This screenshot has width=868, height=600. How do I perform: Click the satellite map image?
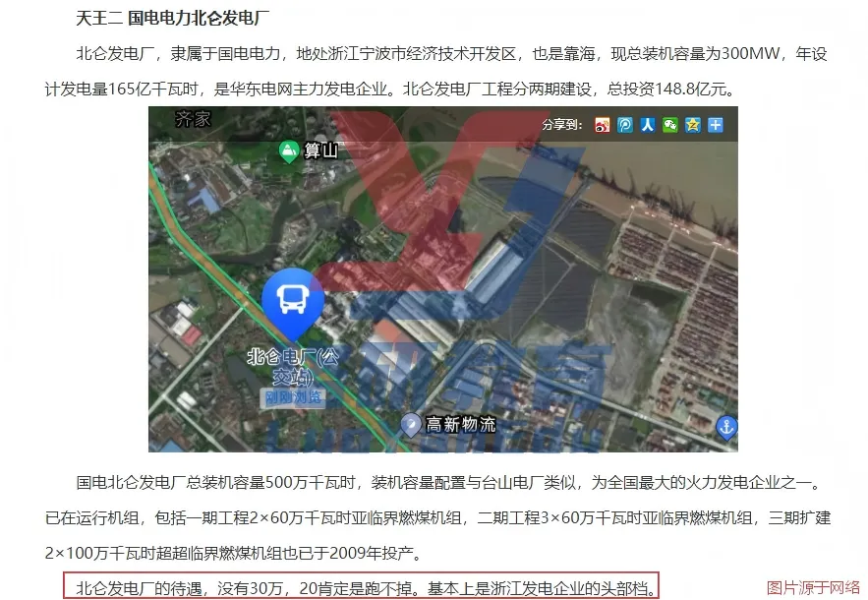pos(443,279)
